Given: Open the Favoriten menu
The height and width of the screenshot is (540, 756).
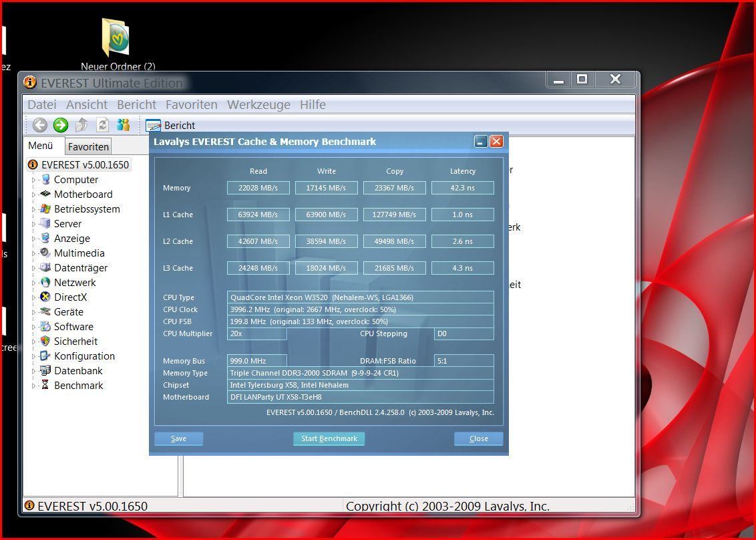Looking at the screenshot, I should [x=192, y=105].
